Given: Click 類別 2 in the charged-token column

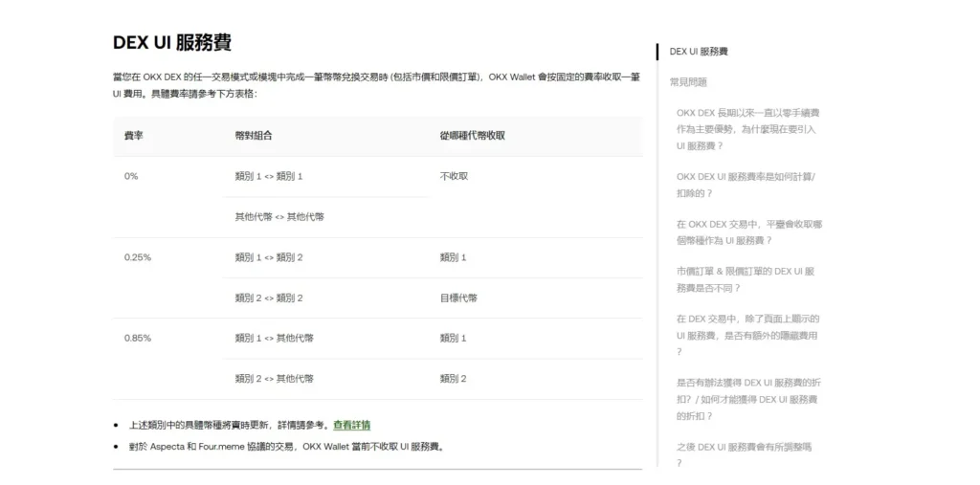Looking at the screenshot, I should (x=453, y=379).
